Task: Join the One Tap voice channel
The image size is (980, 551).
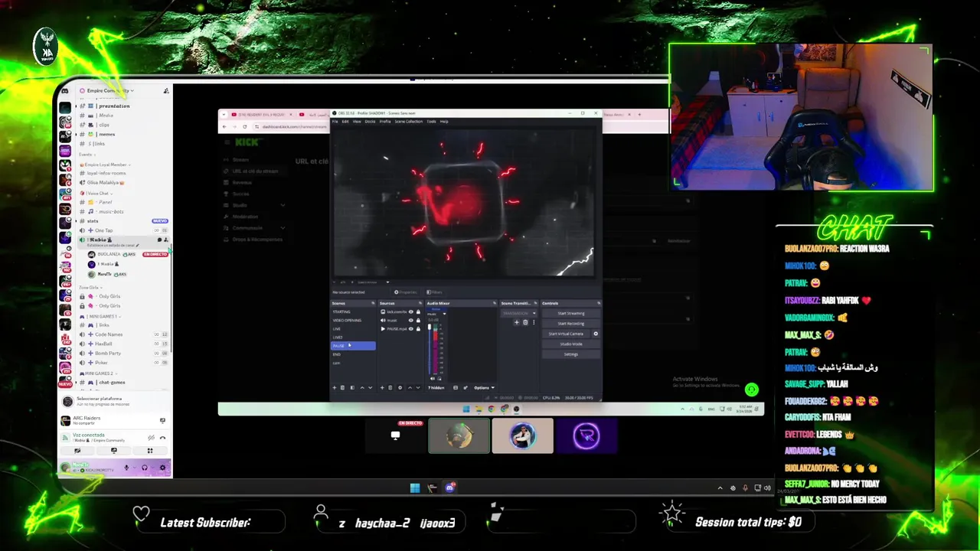Action: click(103, 230)
